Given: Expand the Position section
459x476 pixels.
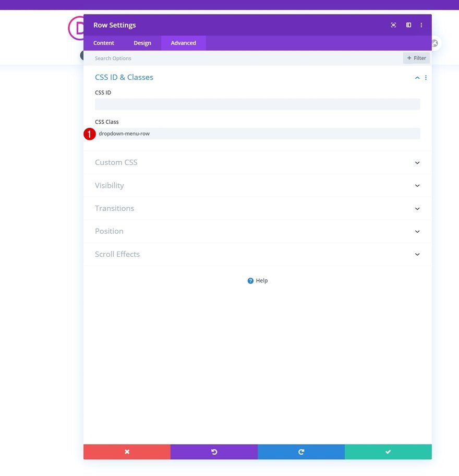Looking at the screenshot, I should click(417, 231).
